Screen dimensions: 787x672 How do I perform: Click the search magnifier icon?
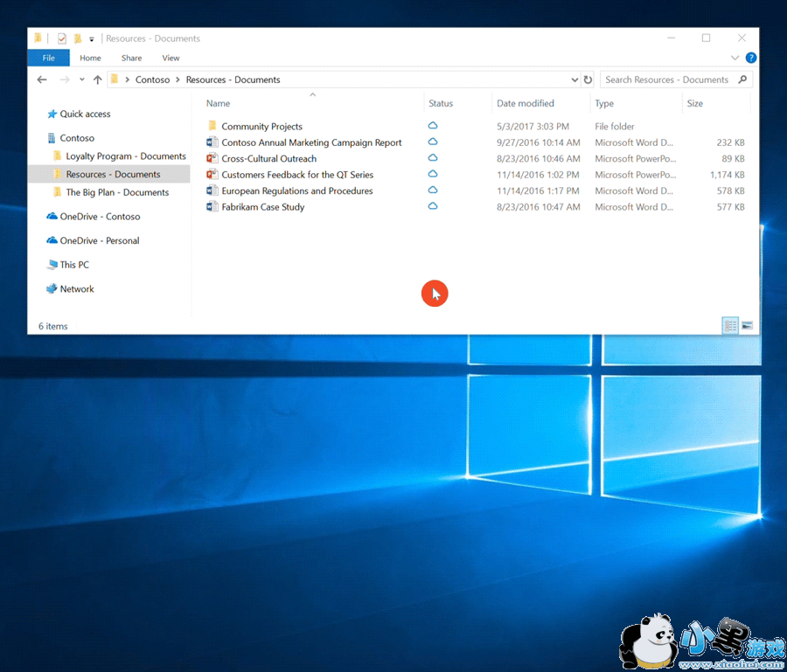tap(742, 80)
